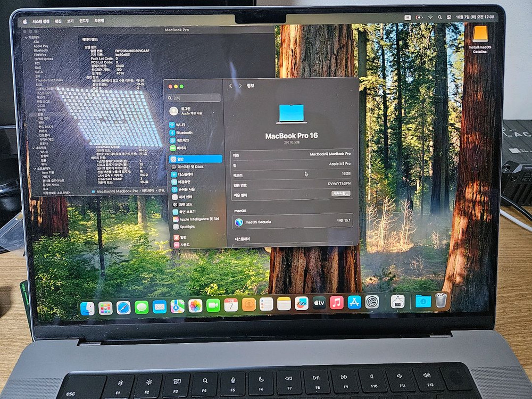Open 제어 센터 settings in the sidebar
This screenshot has width=532, height=399.
[x=182, y=197]
